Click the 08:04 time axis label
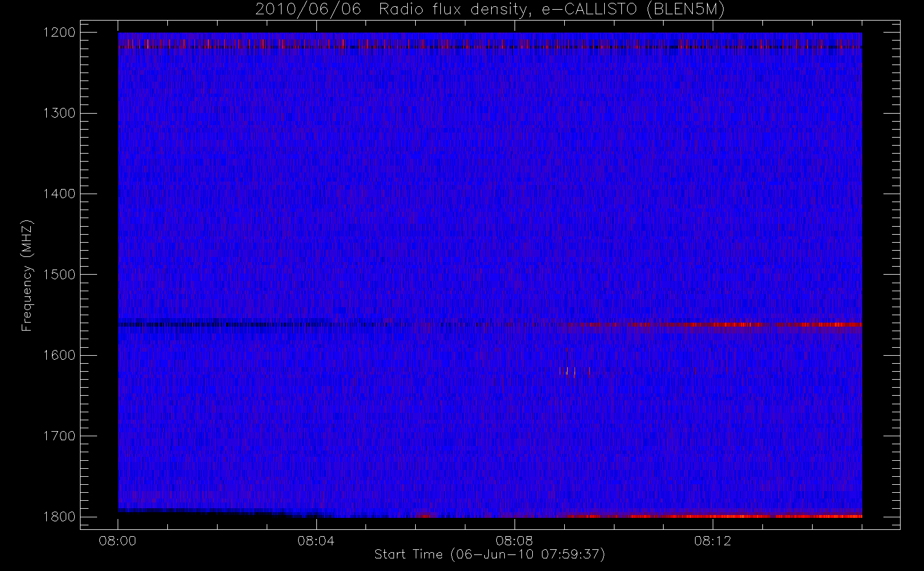Viewport: 924px width, 571px height. coord(316,541)
